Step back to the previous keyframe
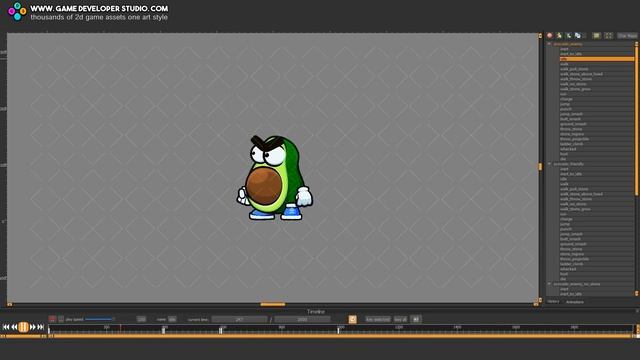The height and width of the screenshot is (360, 640). coord(14,327)
